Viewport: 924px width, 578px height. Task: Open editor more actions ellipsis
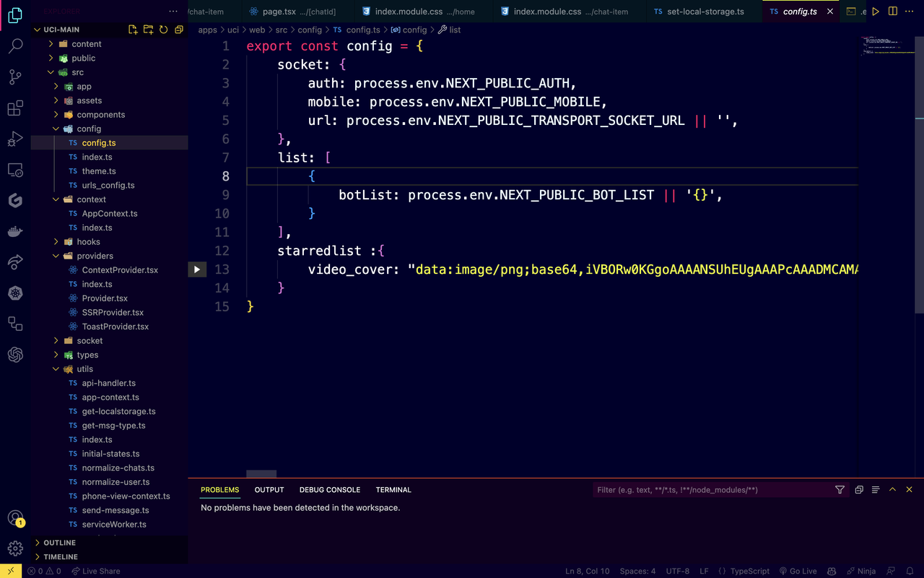[910, 12]
